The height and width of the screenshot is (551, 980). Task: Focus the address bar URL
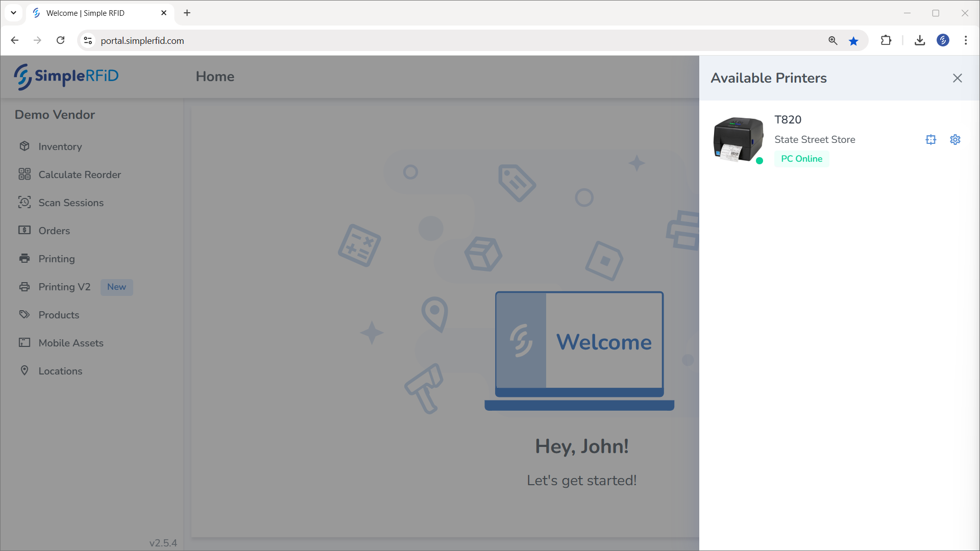click(142, 41)
